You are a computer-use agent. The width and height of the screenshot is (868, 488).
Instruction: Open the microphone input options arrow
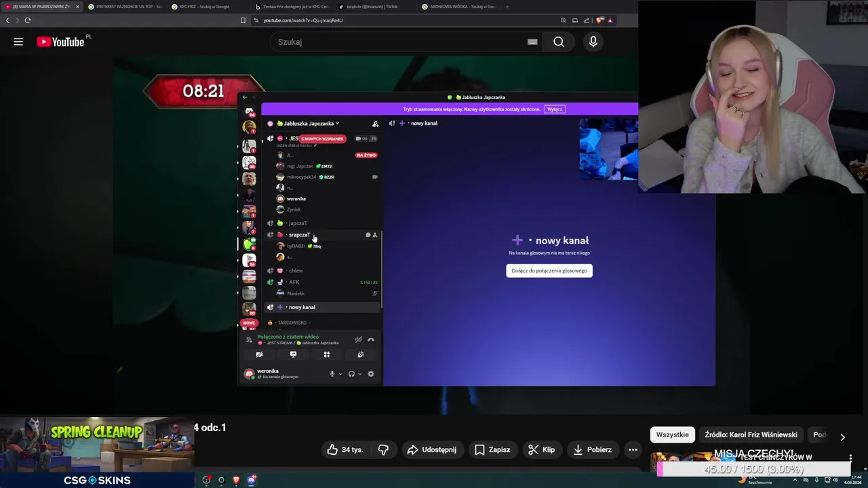(340, 374)
